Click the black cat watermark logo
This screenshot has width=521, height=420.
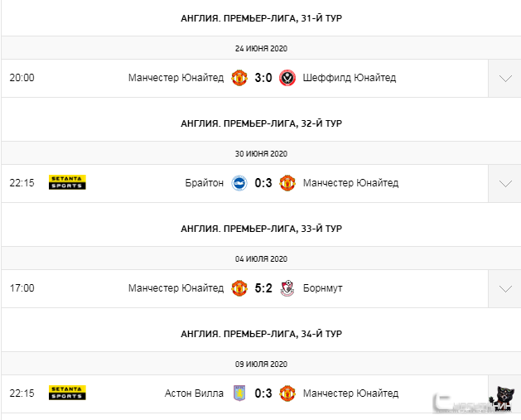[x=501, y=399]
